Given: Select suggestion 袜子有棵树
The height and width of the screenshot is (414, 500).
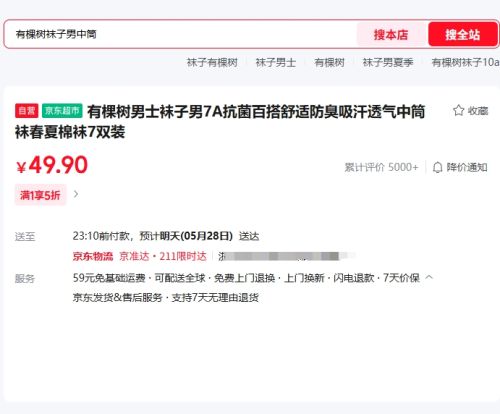Looking at the screenshot, I should point(212,62).
